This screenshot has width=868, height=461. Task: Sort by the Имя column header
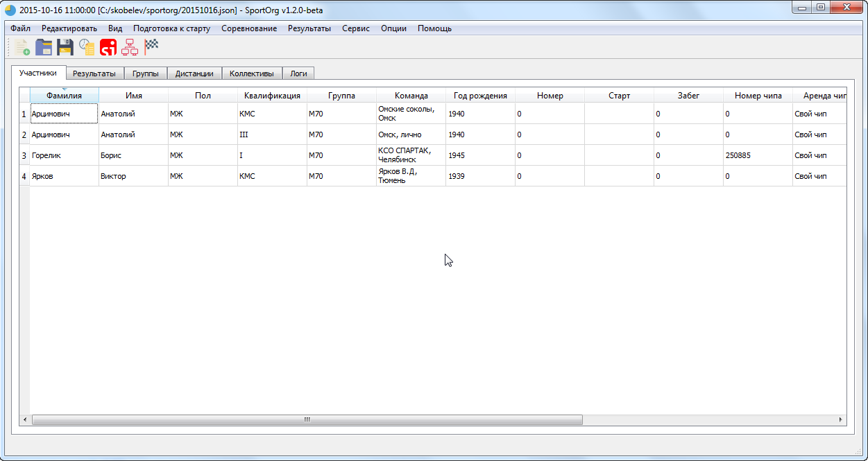tap(133, 96)
